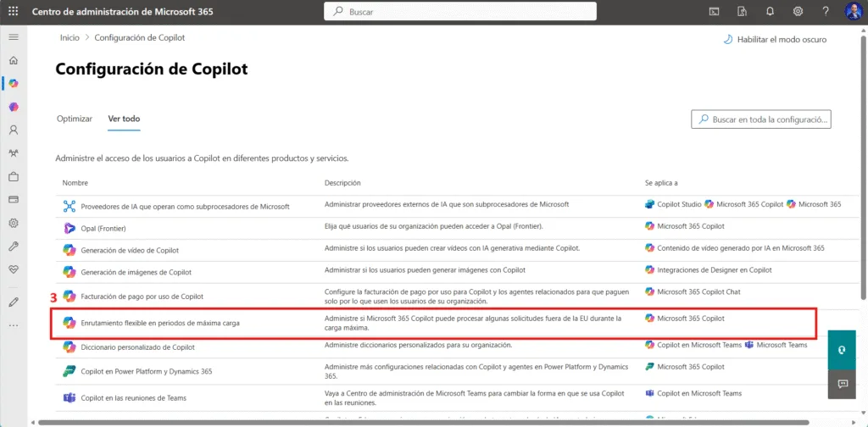Screen dimensions: 868x427
Task: Navigate to Inicio breadcrumb
Action: point(70,37)
